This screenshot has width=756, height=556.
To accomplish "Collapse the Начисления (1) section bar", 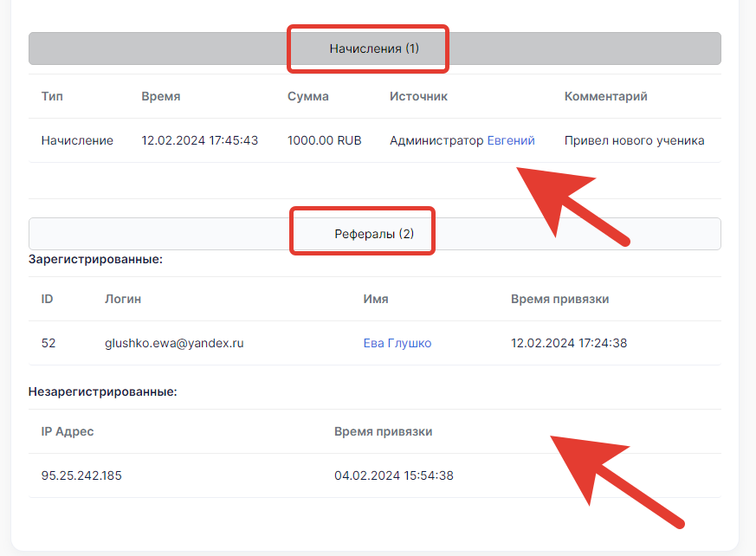I will coord(375,48).
